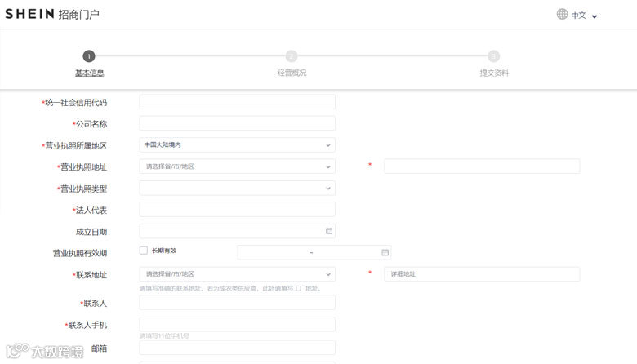Screen dimensions: 637x364
Task: Click the 联系人手机 label
Action: coord(87,325)
